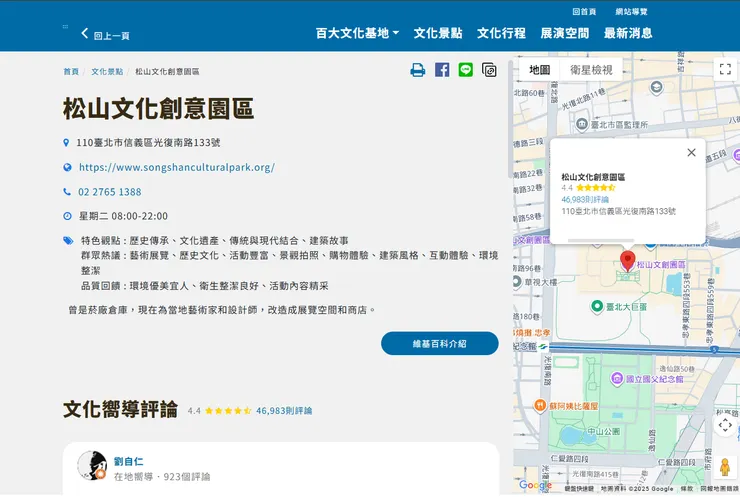The image size is (740, 497).
Task: Click 在地嚮導・923個評論 text
Action: tap(162, 477)
